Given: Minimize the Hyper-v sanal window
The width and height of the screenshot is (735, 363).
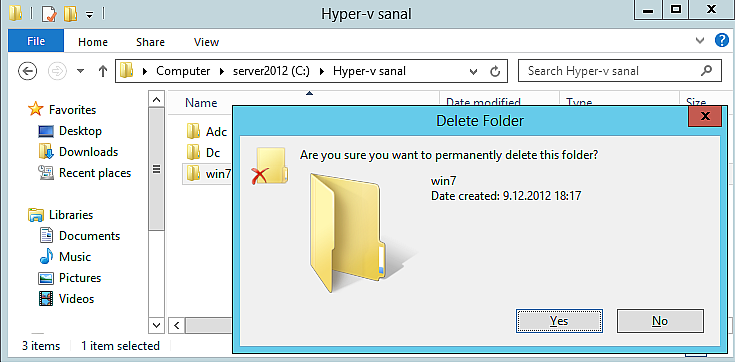Looking at the screenshot, I should pos(648,10).
